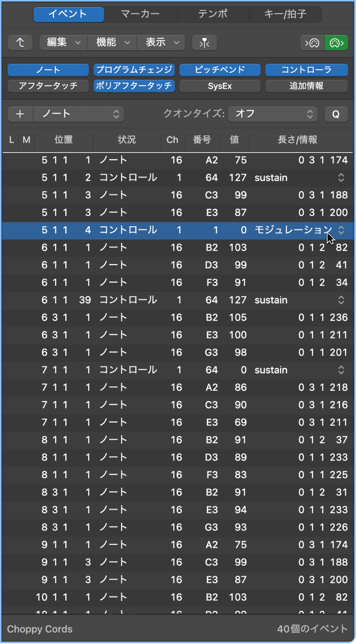This screenshot has width=356, height=644.
Task: Disable the ポリアフタータッチ filter
Action: [x=134, y=86]
